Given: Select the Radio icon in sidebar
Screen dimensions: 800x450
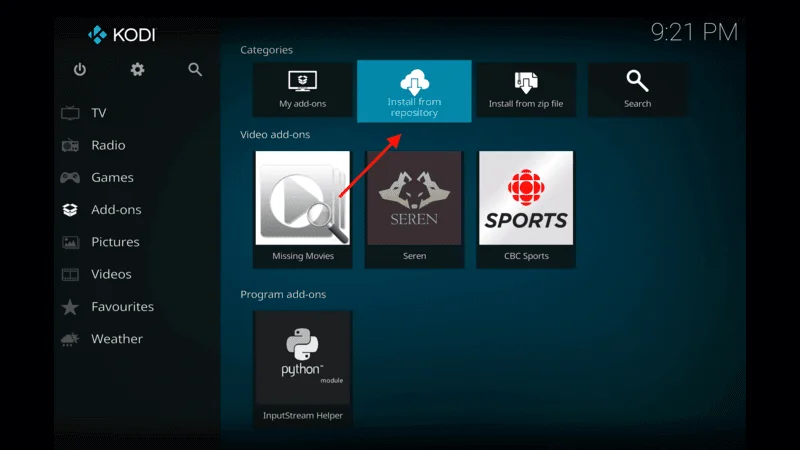Looking at the screenshot, I should point(70,145).
